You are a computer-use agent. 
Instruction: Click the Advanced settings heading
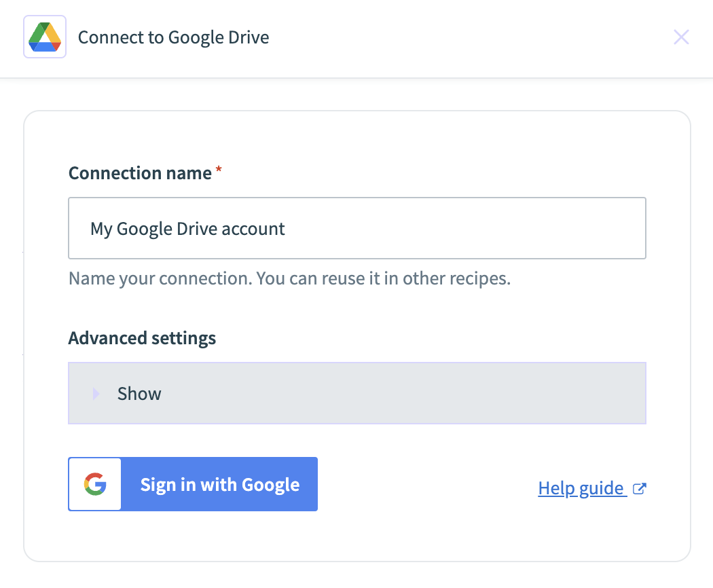click(142, 339)
